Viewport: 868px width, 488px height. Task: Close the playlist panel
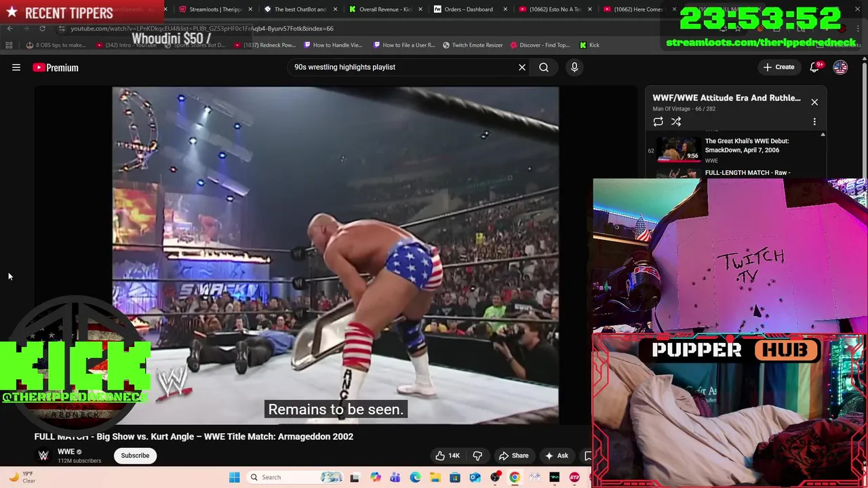[x=814, y=102]
